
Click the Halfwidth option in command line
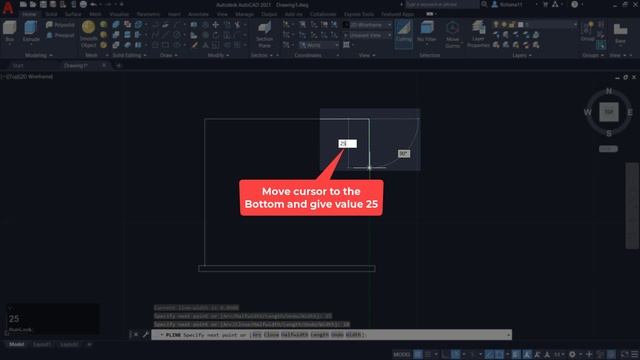[x=294, y=335]
